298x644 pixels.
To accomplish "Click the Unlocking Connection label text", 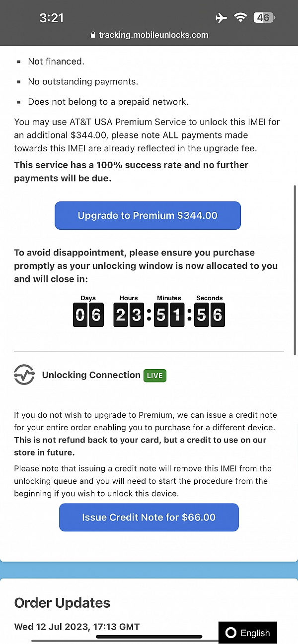I will point(91,375).
